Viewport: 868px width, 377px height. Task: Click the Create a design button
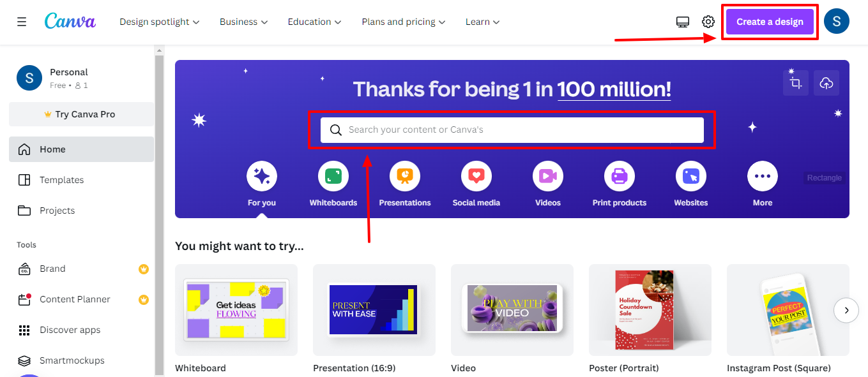click(770, 22)
